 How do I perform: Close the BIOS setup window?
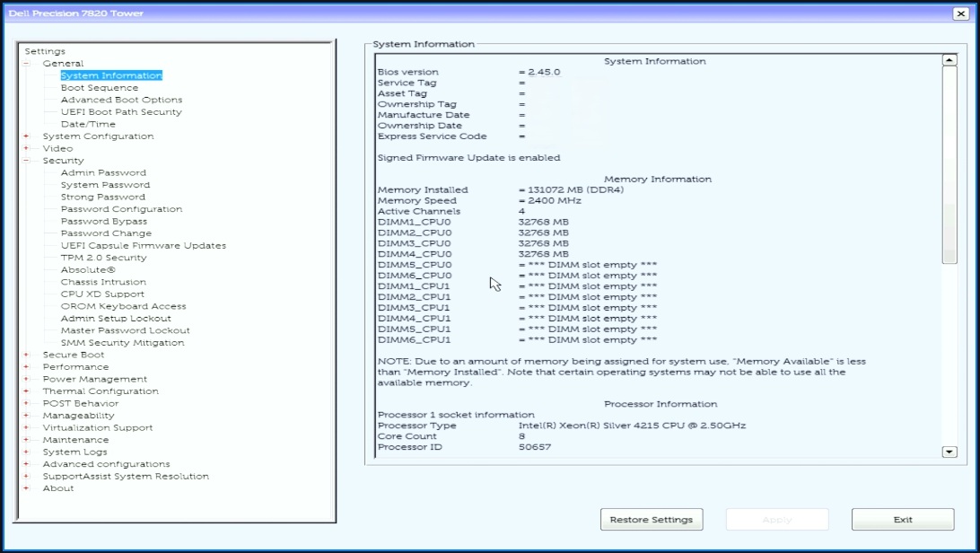[x=960, y=13]
